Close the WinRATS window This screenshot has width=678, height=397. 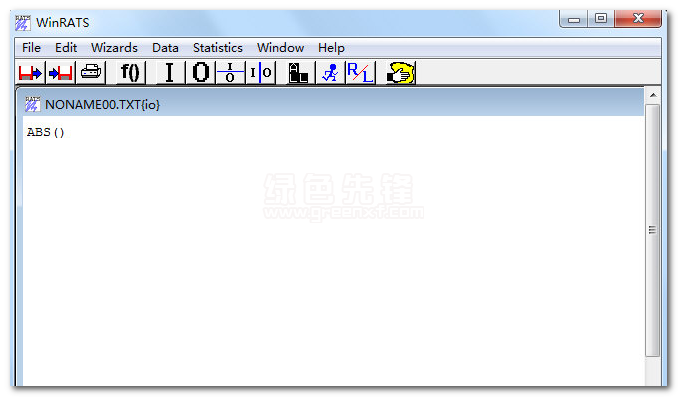[638, 19]
